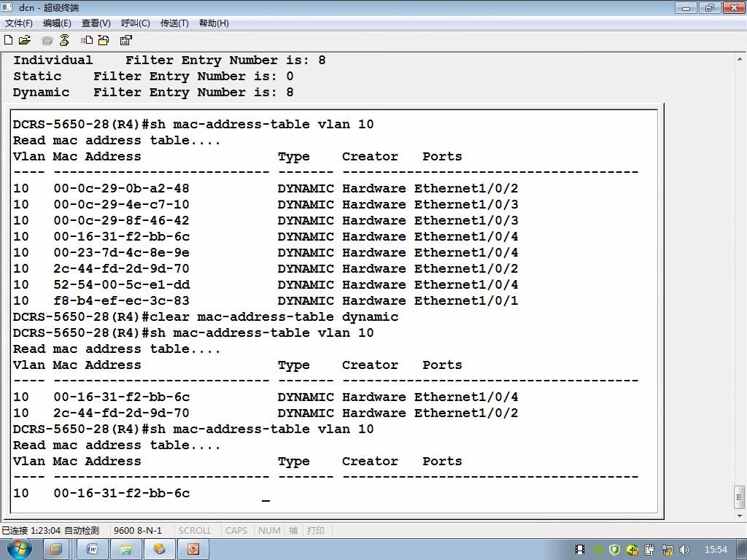747x560 pixels.
Task: Open the network status tray icon
Action: coord(667,550)
